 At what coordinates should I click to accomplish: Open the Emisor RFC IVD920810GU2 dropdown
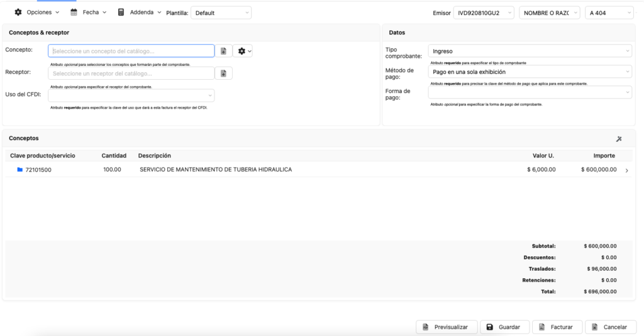484,13
